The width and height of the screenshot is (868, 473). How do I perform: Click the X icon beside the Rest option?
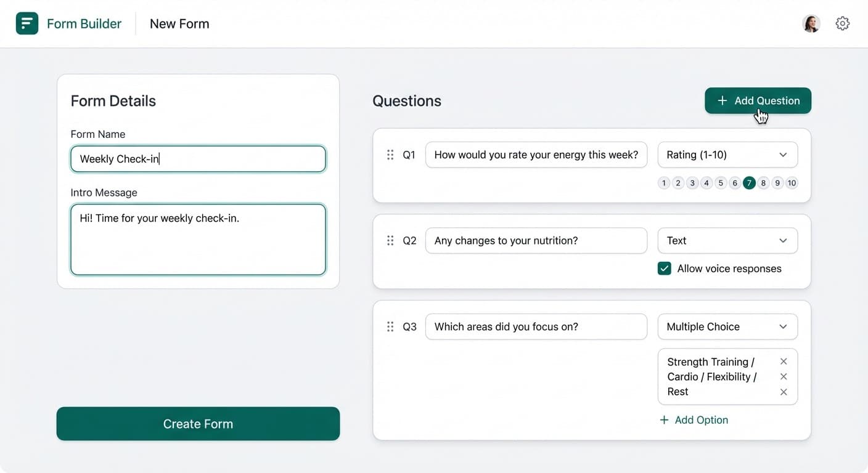pyautogui.click(x=784, y=392)
